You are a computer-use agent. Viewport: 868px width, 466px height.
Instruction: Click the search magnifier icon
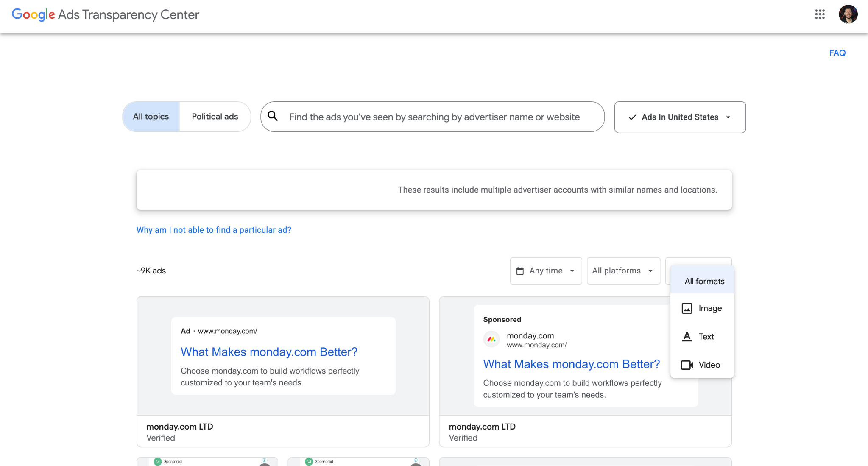pos(273,116)
